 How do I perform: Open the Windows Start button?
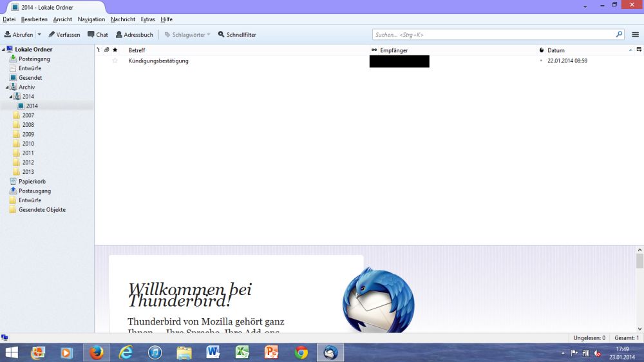pyautogui.click(x=12, y=352)
